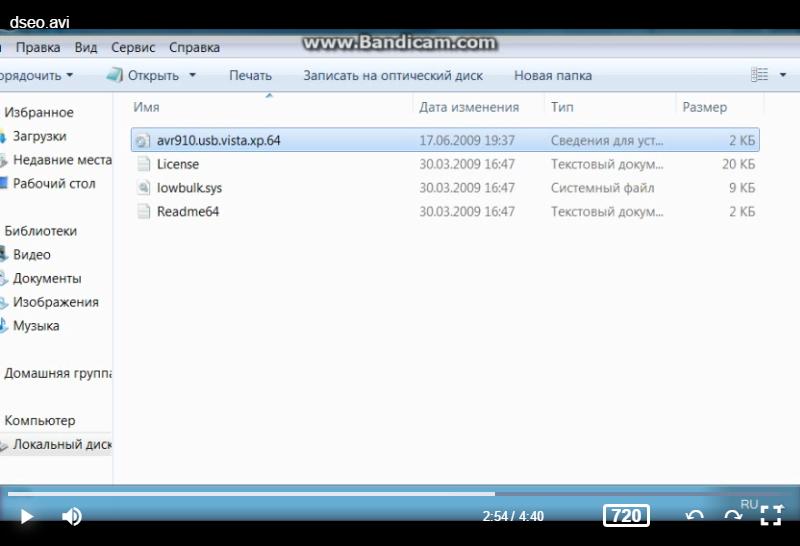Sort by the Размер column header

coord(704,107)
